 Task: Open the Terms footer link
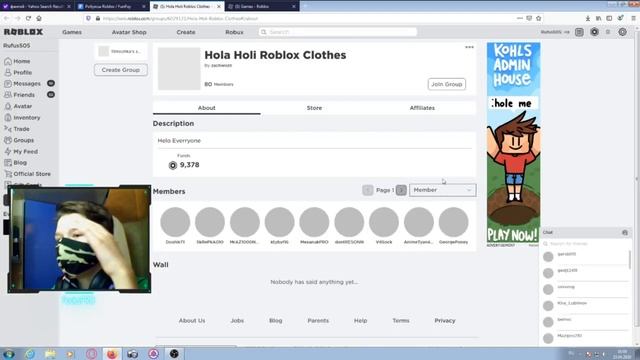coord(401,321)
